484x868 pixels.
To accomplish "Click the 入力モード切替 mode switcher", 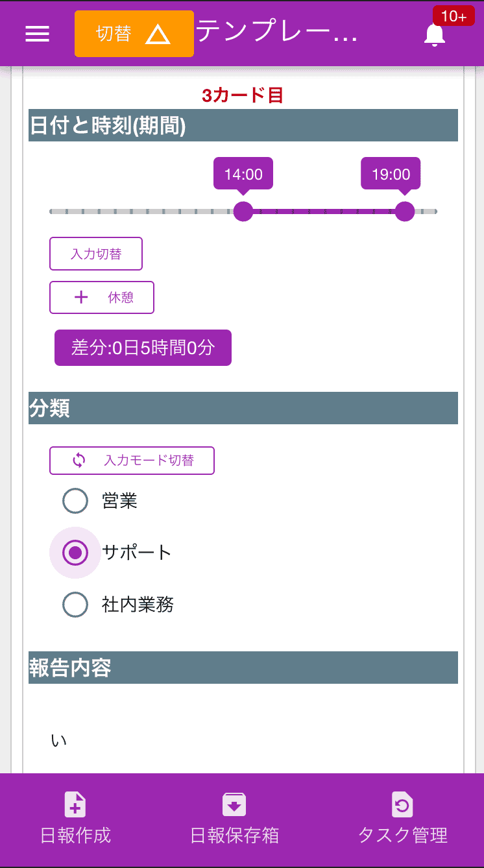I will coord(132,461).
